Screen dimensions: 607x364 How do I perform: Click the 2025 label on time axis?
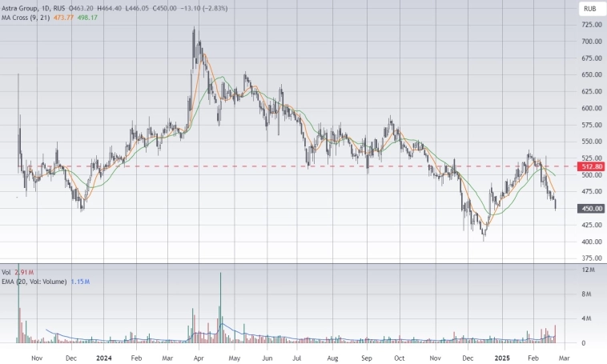pos(502,358)
